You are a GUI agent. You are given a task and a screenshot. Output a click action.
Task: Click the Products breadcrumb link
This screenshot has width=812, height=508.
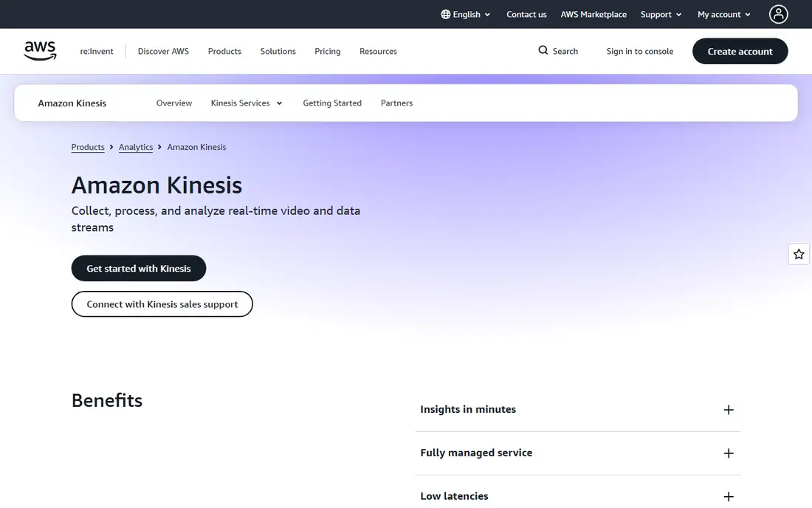pos(88,147)
